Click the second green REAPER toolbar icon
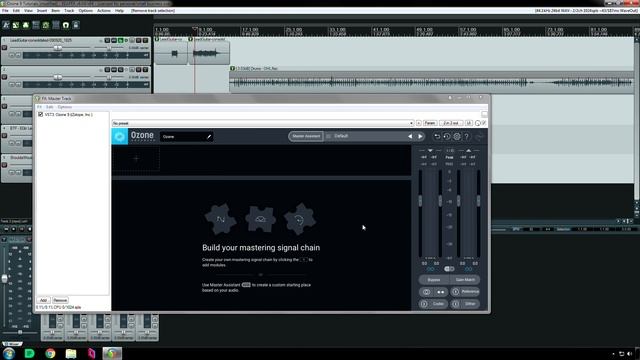The width and height of the screenshot is (640, 360). 16,25
